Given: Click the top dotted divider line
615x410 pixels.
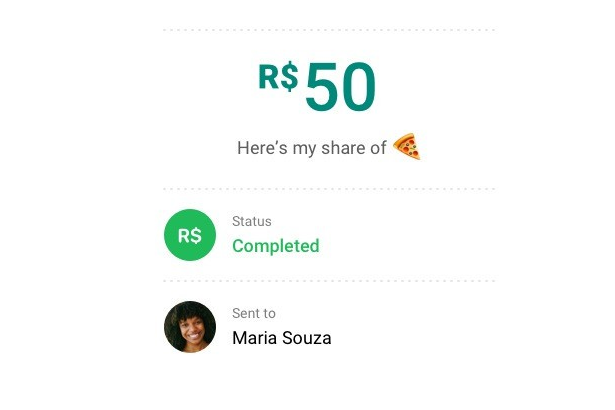Looking at the screenshot, I should [329, 30].
